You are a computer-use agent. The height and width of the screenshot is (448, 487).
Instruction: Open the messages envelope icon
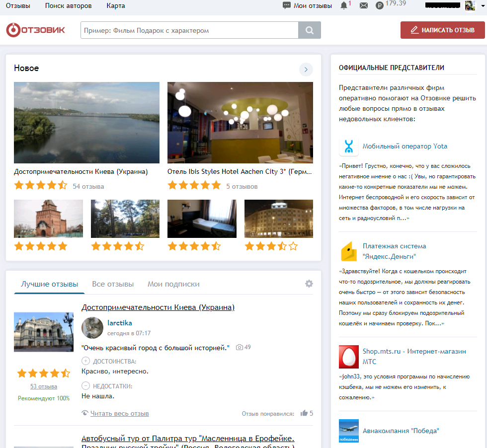[364, 5]
